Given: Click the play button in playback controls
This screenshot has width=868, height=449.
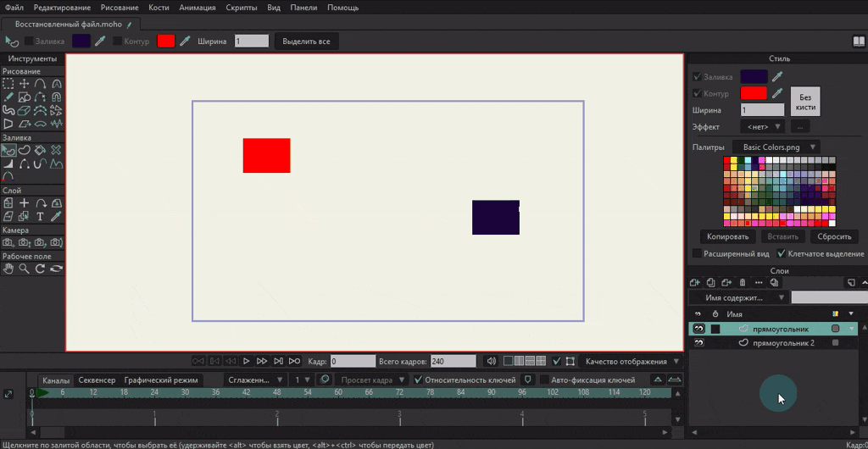Looking at the screenshot, I should pyautogui.click(x=247, y=361).
